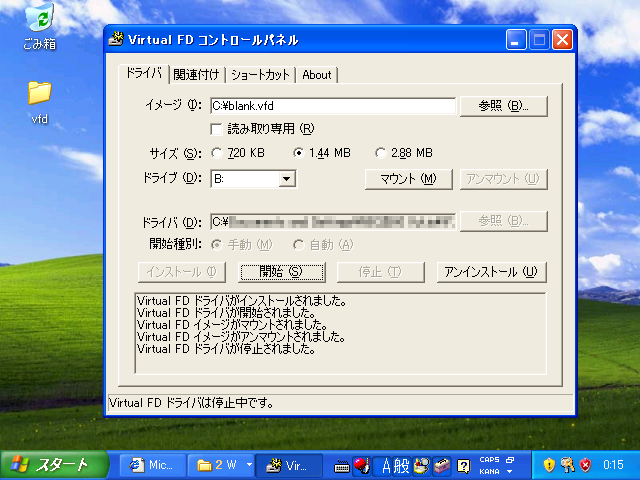
Task: Click the ドライバ path field
Action: click(333, 222)
